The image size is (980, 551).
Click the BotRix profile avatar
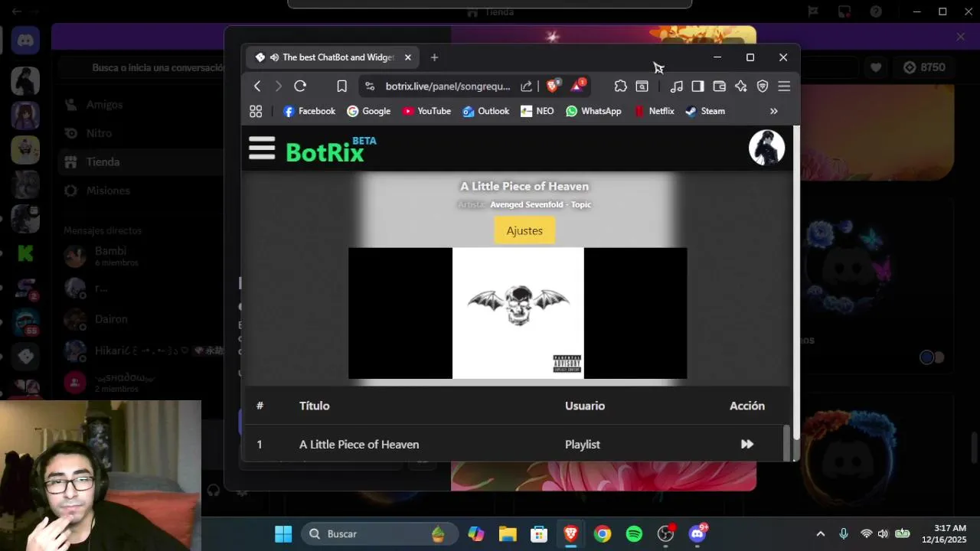coord(766,148)
